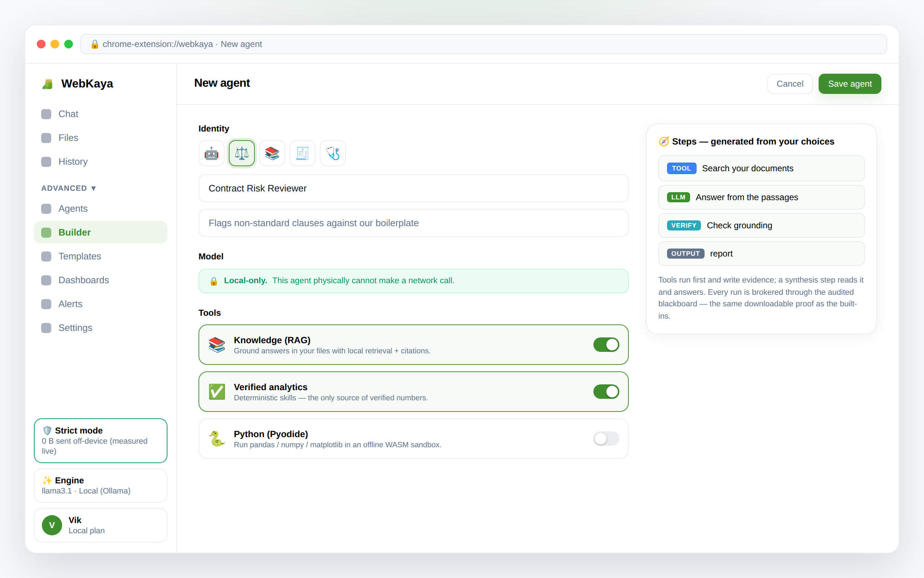Select the scales of justice identity icon
This screenshot has width=924, height=578.
[242, 153]
